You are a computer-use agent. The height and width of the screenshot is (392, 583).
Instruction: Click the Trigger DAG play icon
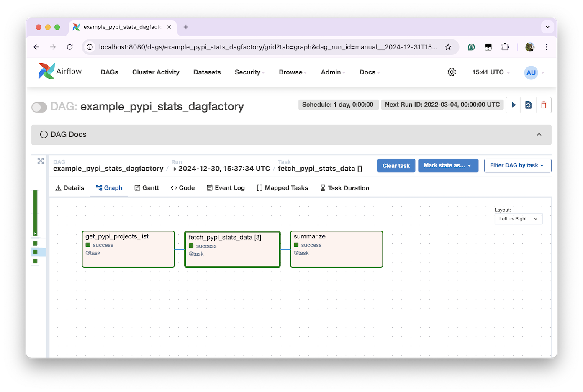(x=514, y=105)
